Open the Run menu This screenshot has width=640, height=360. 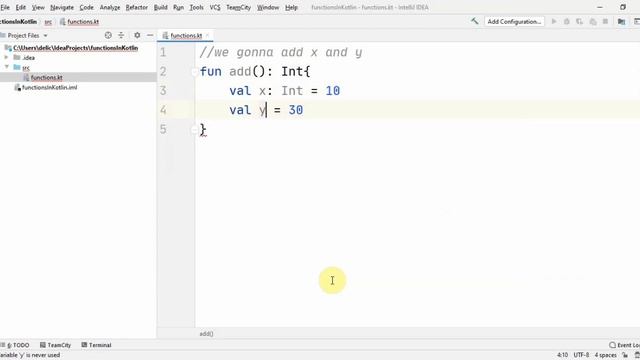click(x=178, y=7)
